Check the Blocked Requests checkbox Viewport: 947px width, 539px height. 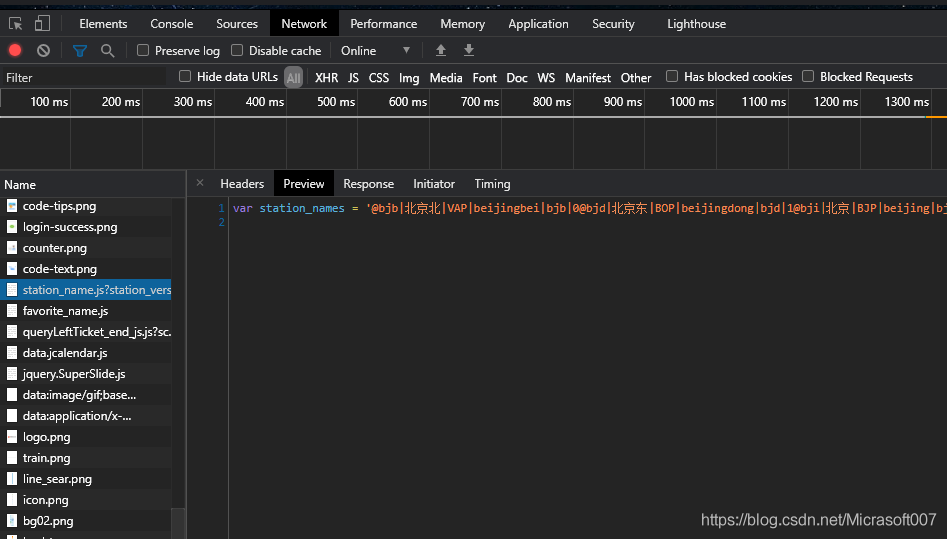808,76
